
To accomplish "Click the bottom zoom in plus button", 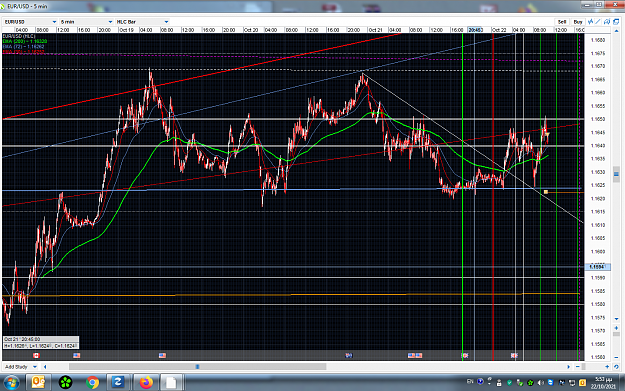I will pyautogui.click(x=607, y=367).
